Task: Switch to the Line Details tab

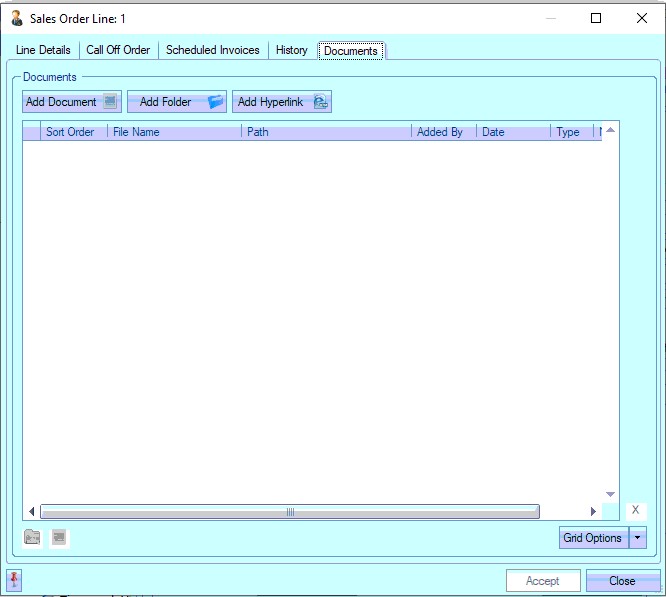Action: (43, 50)
